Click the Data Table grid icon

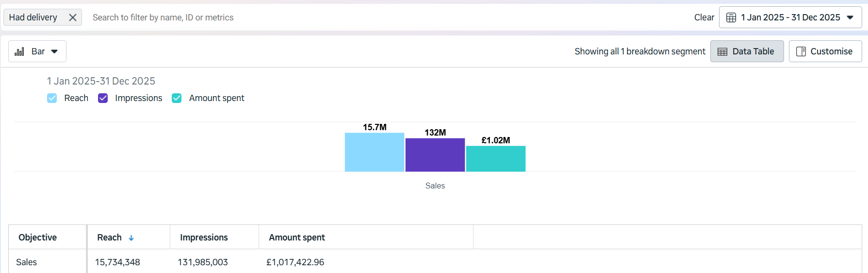point(722,51)
